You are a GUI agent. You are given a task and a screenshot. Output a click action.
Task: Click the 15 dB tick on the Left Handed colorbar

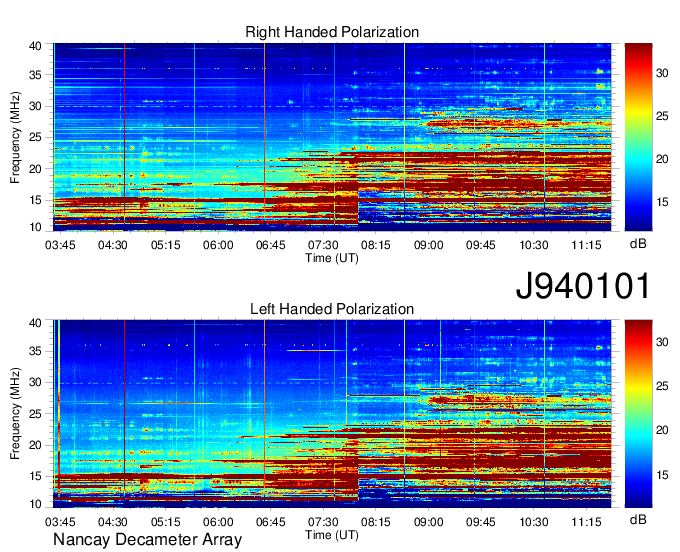click(662, 475)
